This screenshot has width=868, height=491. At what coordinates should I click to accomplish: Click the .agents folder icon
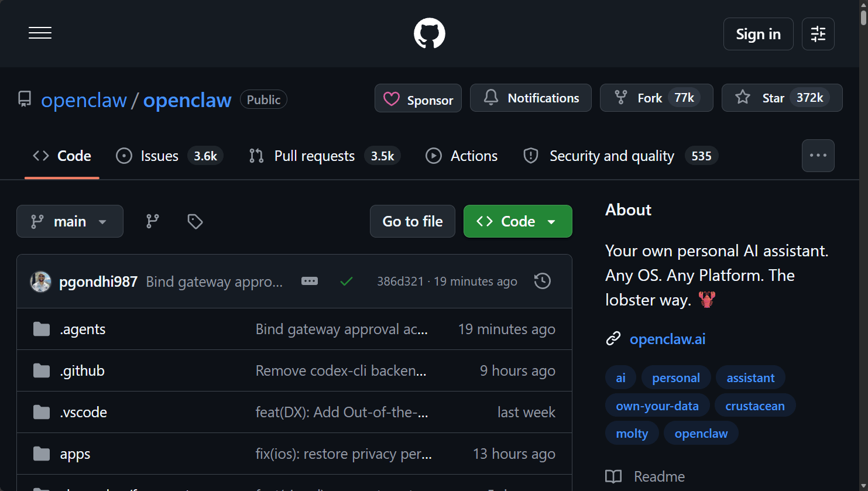pyautogui.click(x=42, y=329)
